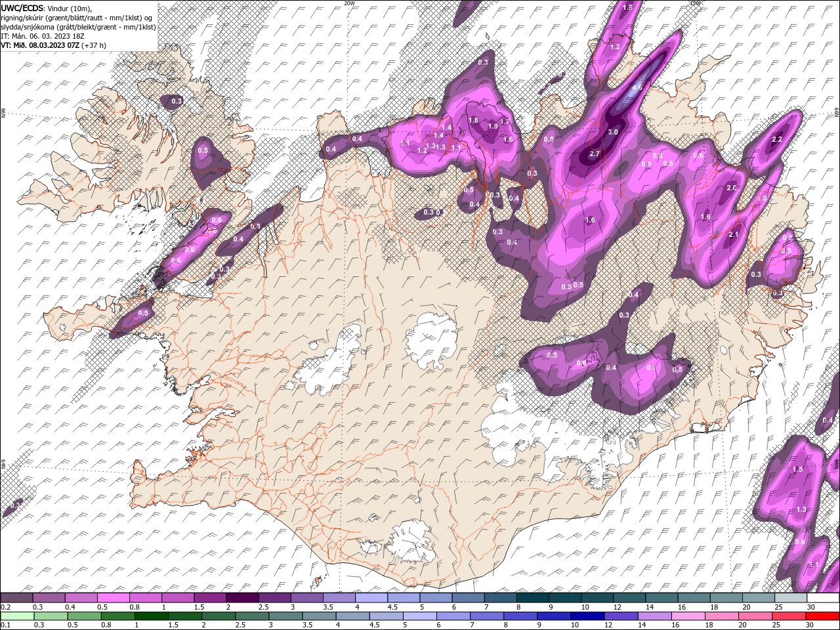
Task: Click the 'rigning/skúrir' legend description line
Action: click(x=77, y=17)
